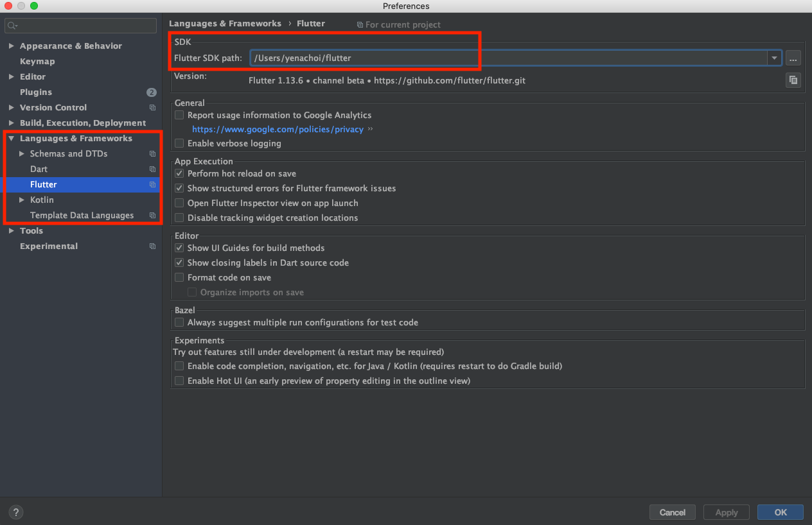Click the Flutter 1.13.6 version text
The width and height of the screenshot is (812, 525).
(x=387, y=81)
